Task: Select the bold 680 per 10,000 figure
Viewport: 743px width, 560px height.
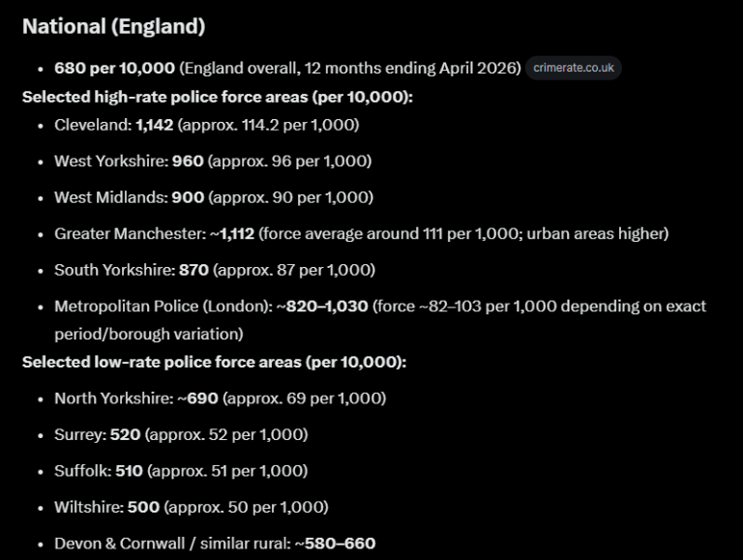Action: (115, 68)
